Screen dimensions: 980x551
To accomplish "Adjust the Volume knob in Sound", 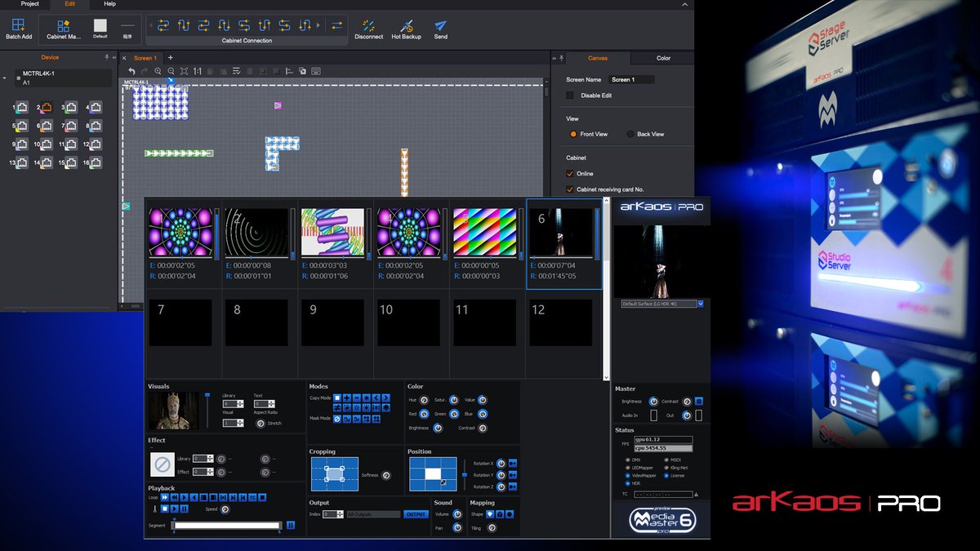I will 457,514.
